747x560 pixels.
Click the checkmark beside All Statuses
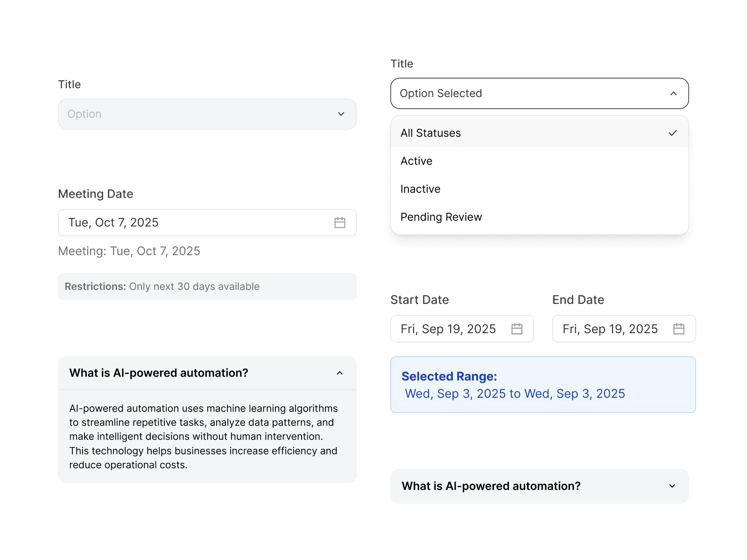click(x=673, y=133)
